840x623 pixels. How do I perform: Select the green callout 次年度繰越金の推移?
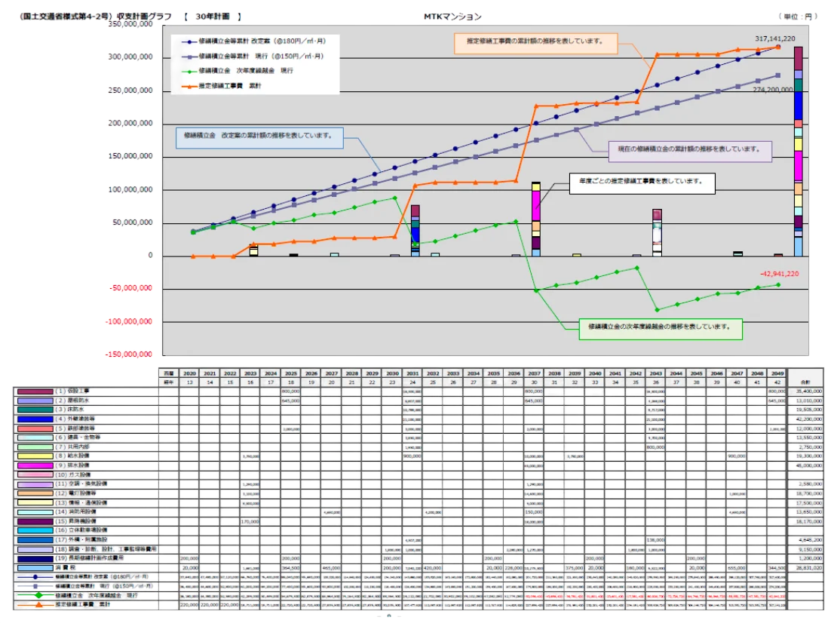click(661, 329)
